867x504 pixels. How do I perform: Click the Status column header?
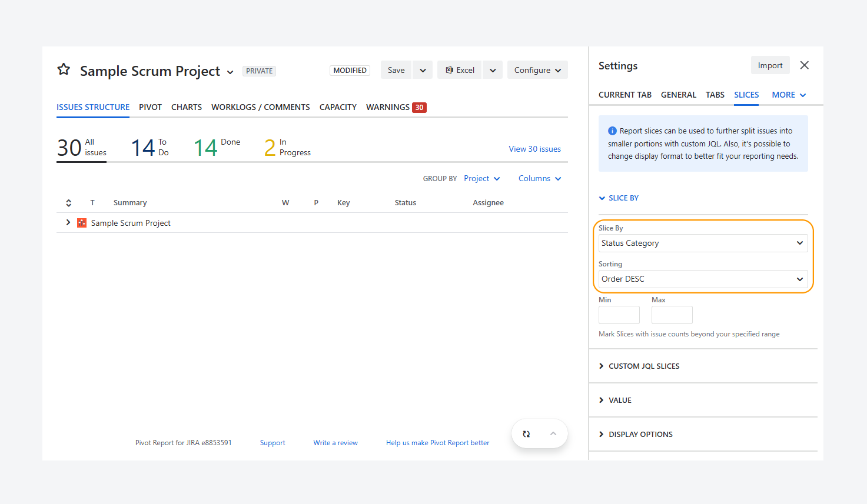pyautogui.click(x=406, y=203)
